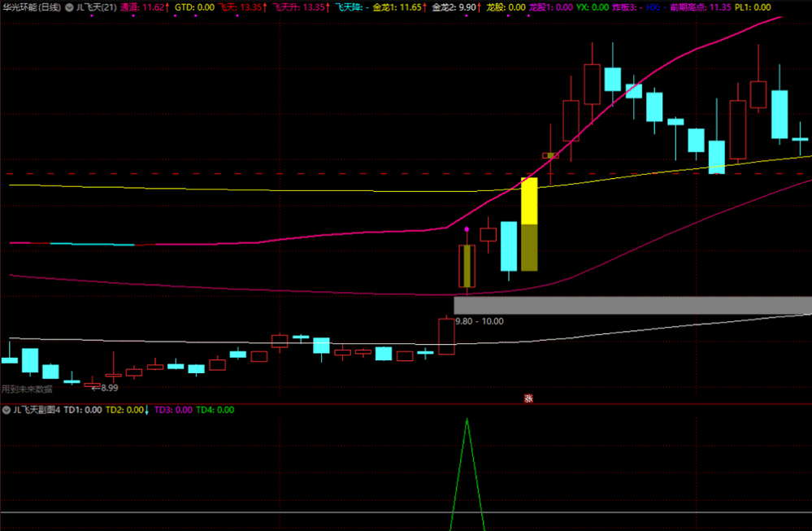Viewport: 812px width, 531px height.
Task: Select the red candle bearing the magenta dot
Action: coord(467,266)
